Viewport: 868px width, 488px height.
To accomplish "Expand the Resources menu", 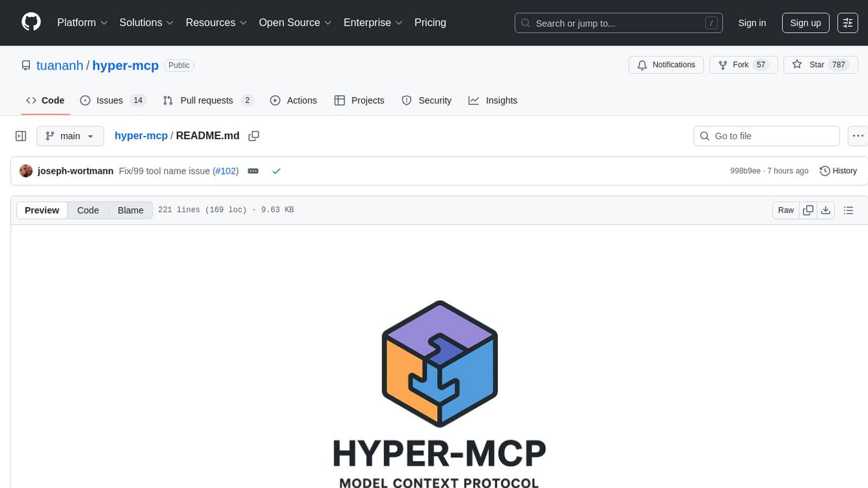I will [216, 22].
